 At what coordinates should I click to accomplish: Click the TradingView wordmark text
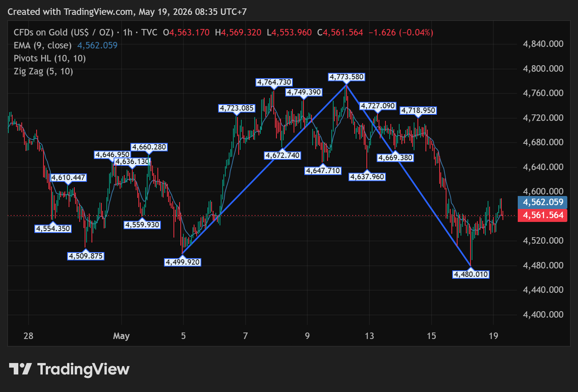[83, 369]
